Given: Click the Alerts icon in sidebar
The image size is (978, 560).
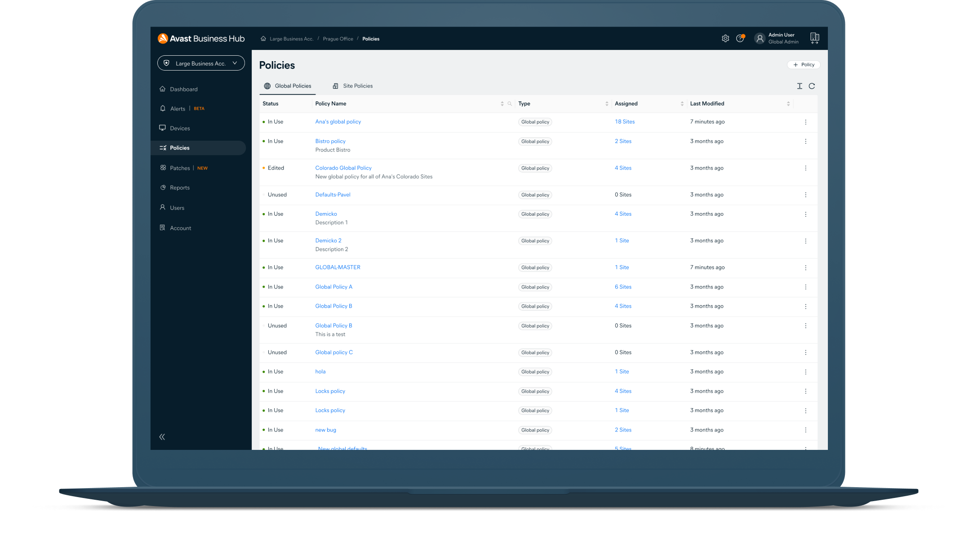Looking at the screenshot, I should click(163, 108).
